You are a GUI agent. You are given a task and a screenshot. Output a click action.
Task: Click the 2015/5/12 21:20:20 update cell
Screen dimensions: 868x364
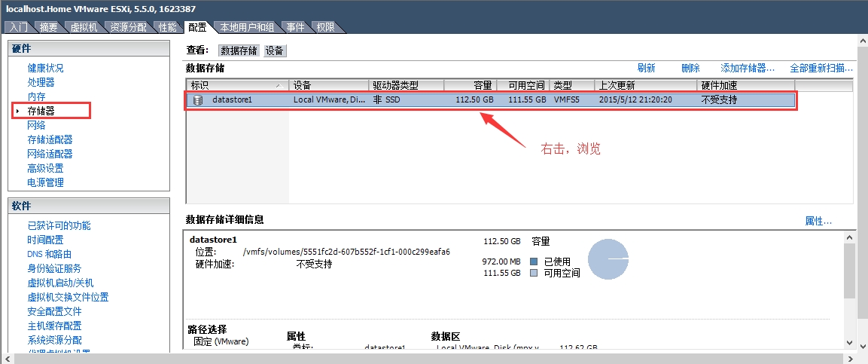click(635, 100)
